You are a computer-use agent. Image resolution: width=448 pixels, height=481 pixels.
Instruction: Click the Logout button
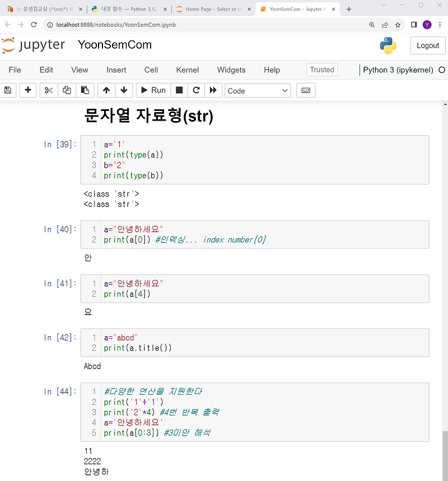coord(427,45)
